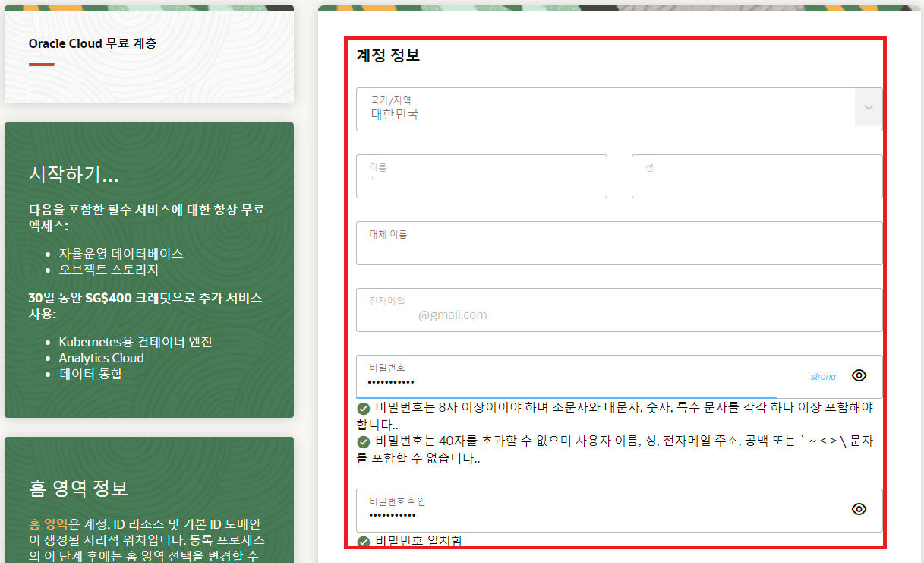Reveal confirm password with 비밀번호 확인 eye icon
This screenshot has width=924, height=563.
tap(859, 509)
